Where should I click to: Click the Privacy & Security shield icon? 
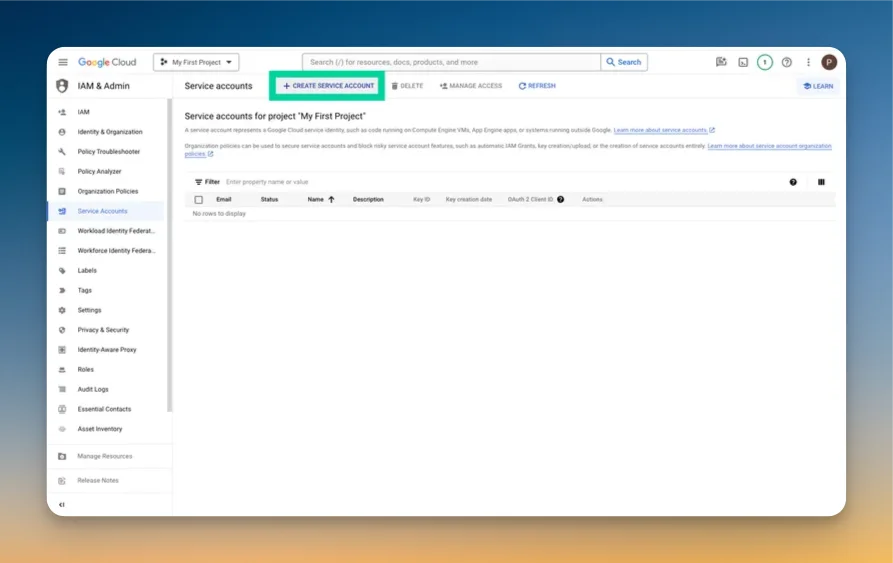coord(62,330)
